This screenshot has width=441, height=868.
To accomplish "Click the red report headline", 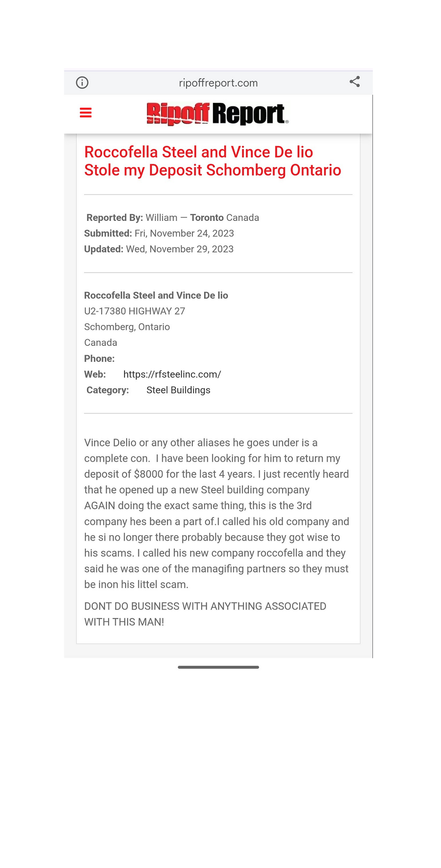I will pyautogui.click(x=213, y=161).
